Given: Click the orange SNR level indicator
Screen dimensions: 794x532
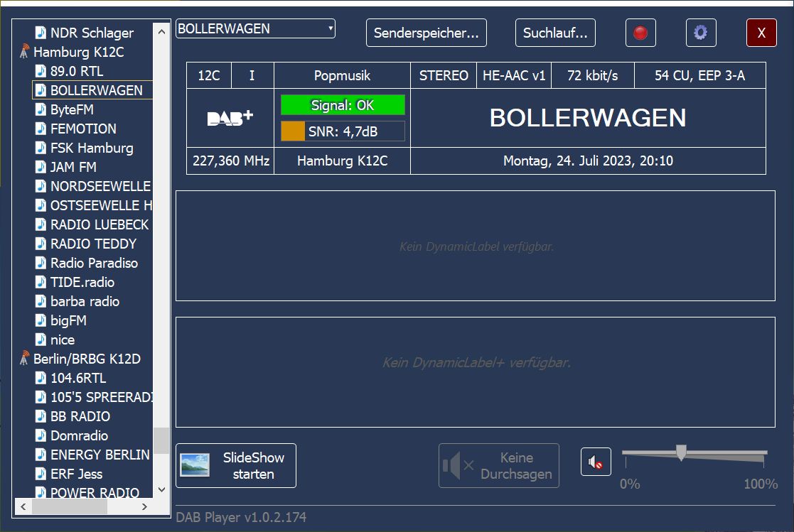Looking at the screenshot, I should point(293,131).
